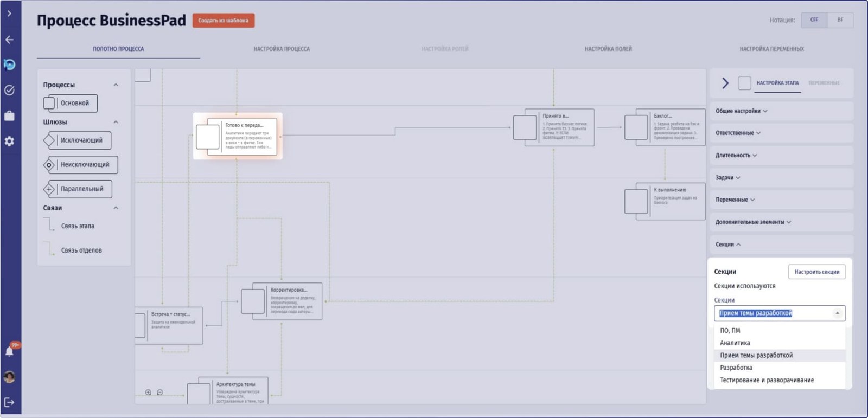Click Настроить секции button
Screen dimensions: 868x418
(x=816, y=272)
